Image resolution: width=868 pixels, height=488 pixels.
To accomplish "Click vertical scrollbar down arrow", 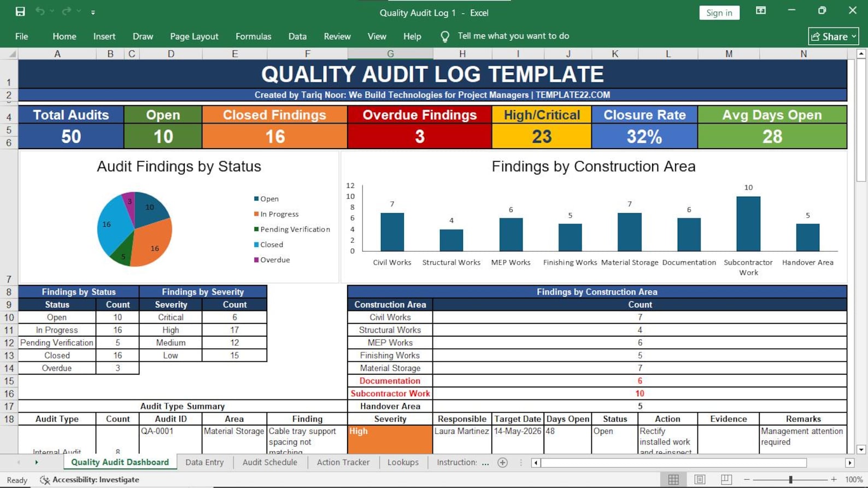I will [x=861, y=450].
